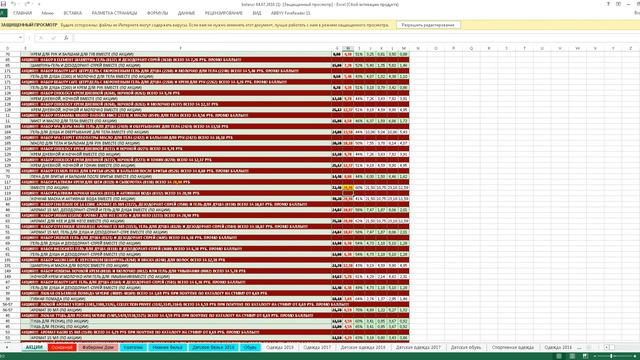Viewport: 640px width, 360px height.
Task: Switch to Нижнее белье sheet tab
Action: 167,347
